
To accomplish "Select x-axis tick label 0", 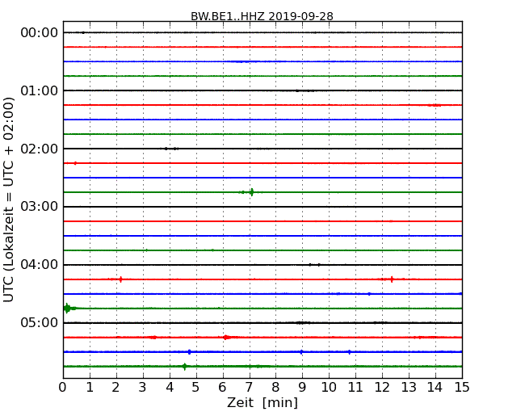I will (x=63, y=387).
